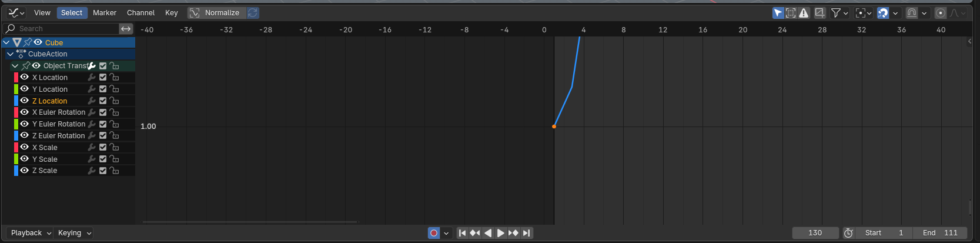Click the Y Scale green color swatch

pos(16,159)
